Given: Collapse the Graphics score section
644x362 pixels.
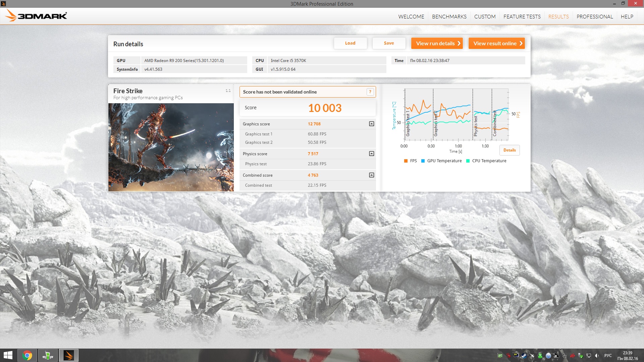Looking at the screenshot, I should click(x=371, y=124).
